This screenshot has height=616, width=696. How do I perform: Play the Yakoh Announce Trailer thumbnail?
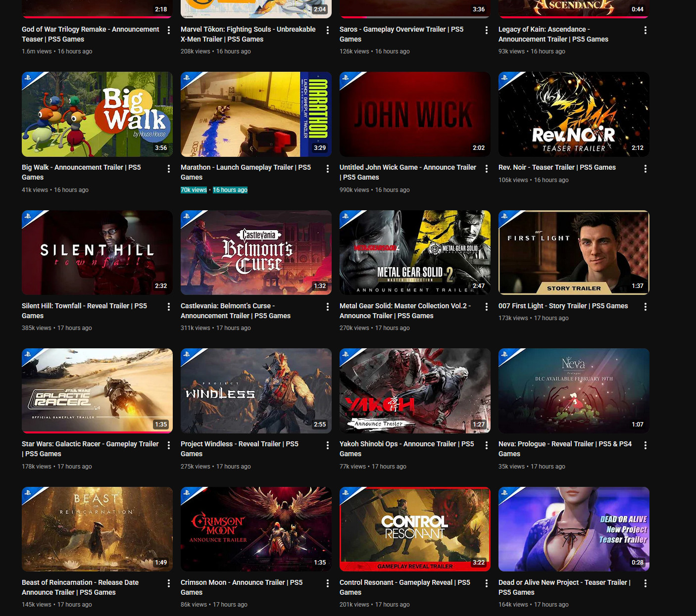click(x=415, y=391)
